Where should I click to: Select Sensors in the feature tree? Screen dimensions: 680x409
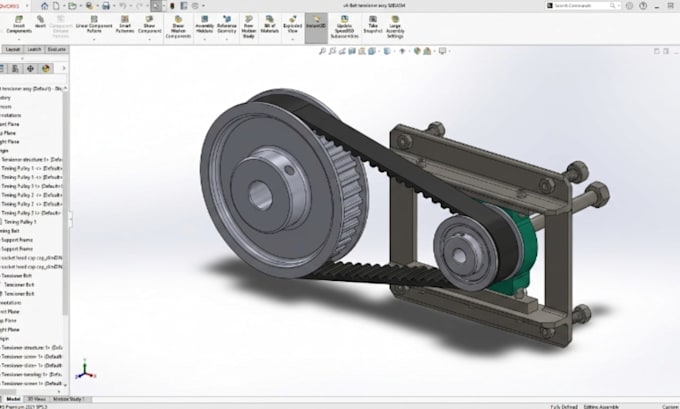tap(6, 106)
